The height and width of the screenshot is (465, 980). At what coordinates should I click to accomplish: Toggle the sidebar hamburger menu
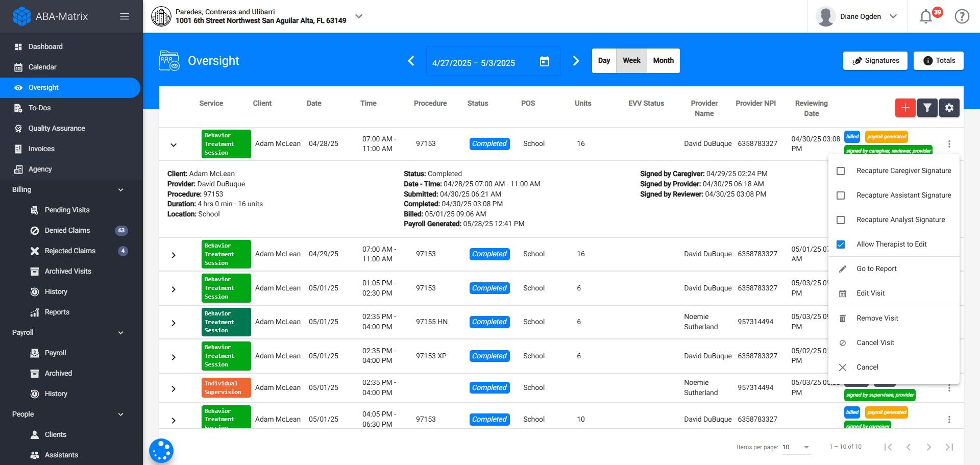pyautogui.click(x=124, y=16)
